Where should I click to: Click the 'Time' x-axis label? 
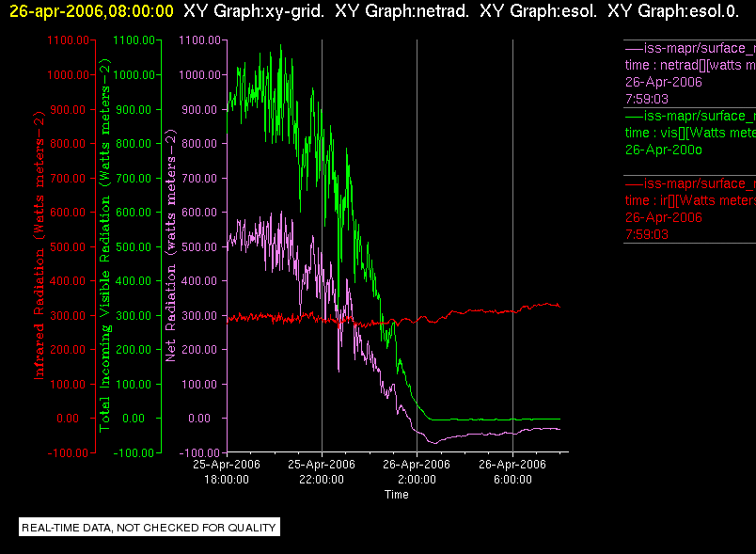[396, 495]
